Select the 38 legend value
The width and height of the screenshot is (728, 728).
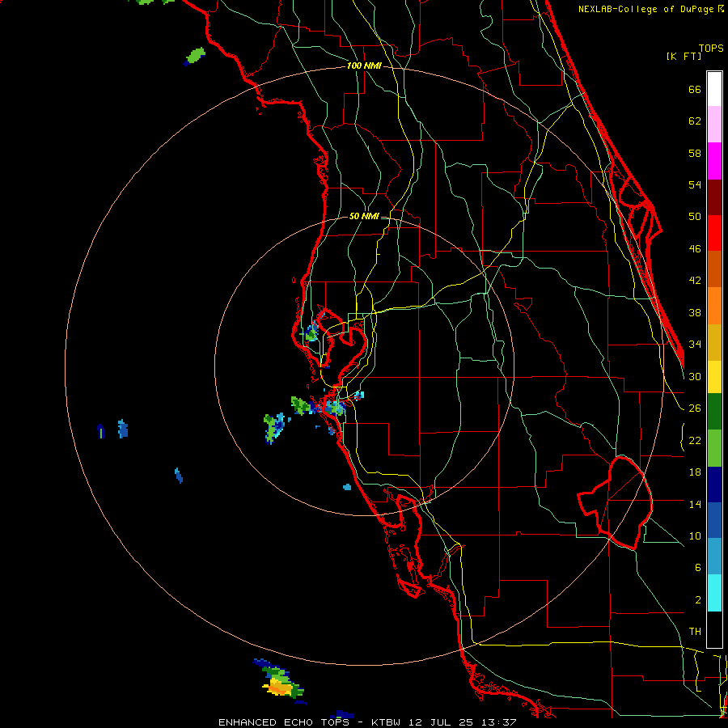click(x=695, y=312)
